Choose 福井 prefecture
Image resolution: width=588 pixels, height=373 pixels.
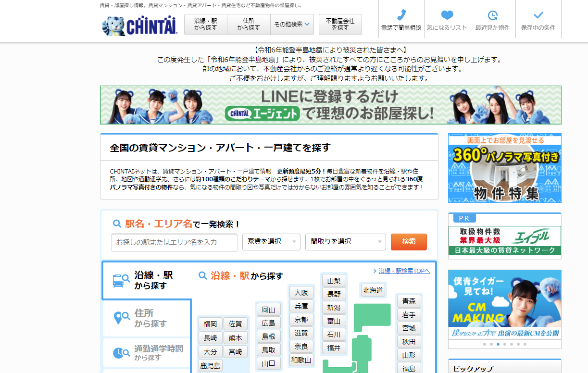pyautogui.click(x=334, y=348)
